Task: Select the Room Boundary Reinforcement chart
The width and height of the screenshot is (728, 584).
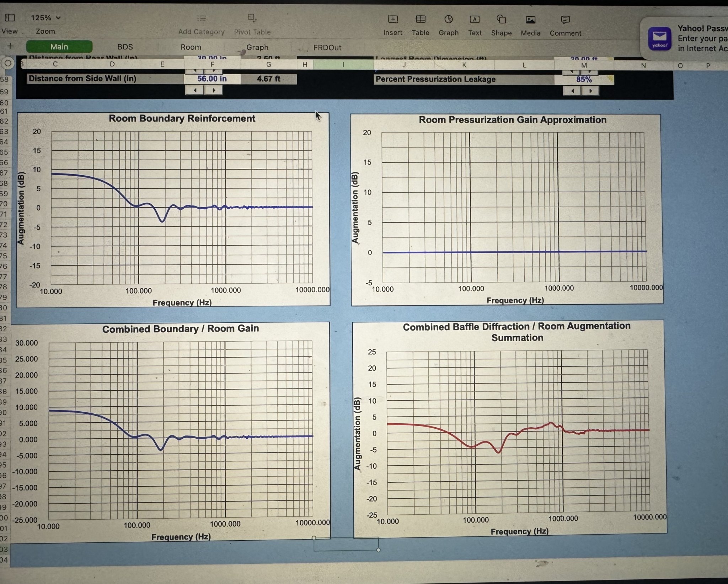Action: point(173,209)
